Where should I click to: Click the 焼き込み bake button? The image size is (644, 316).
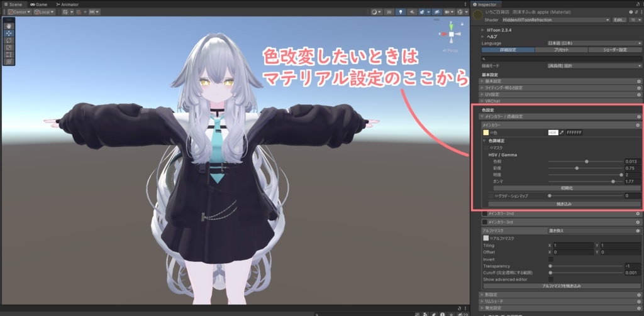click(x=564, y=204)
